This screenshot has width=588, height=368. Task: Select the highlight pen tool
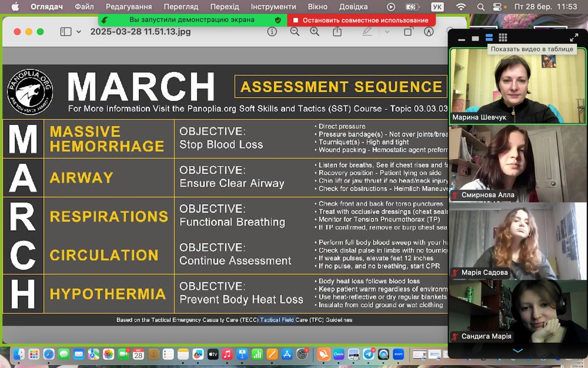(367, 31)
